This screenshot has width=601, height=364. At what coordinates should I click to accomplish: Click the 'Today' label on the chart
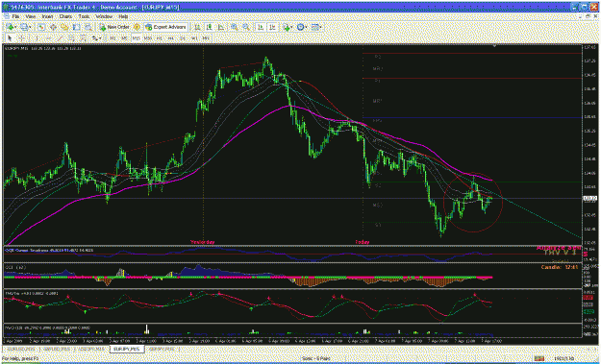tap(363, 242)
